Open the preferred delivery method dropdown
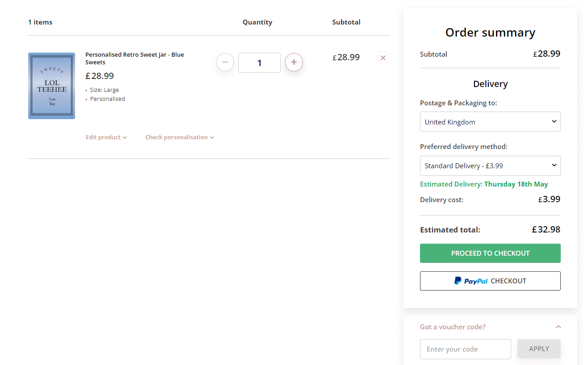 [x=490, y=166]
